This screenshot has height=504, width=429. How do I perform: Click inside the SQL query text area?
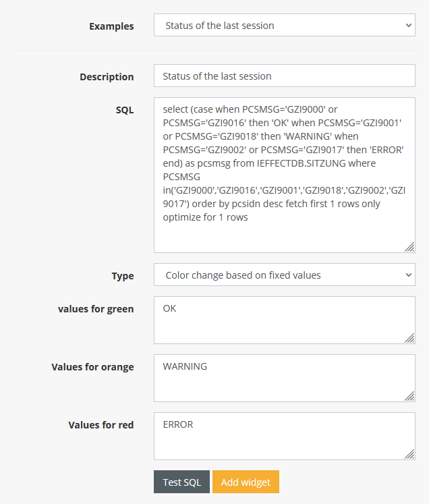coord(284,175)
